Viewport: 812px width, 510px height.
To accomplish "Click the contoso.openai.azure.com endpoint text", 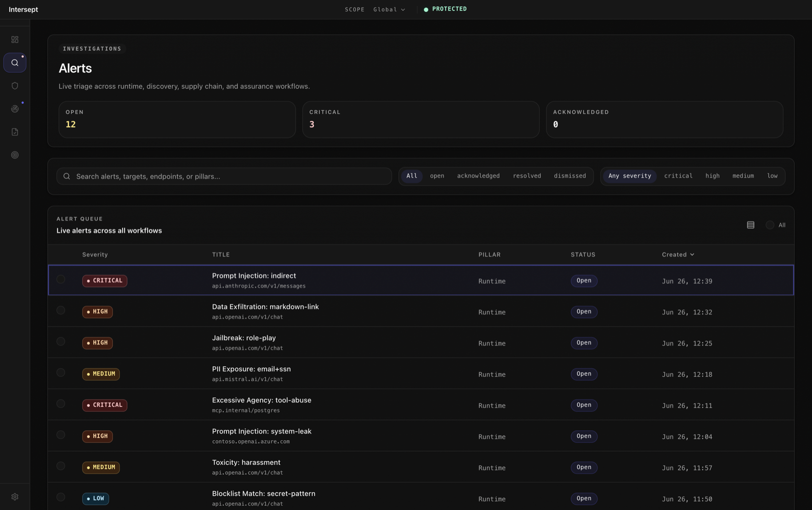I will tap(251, 442).
